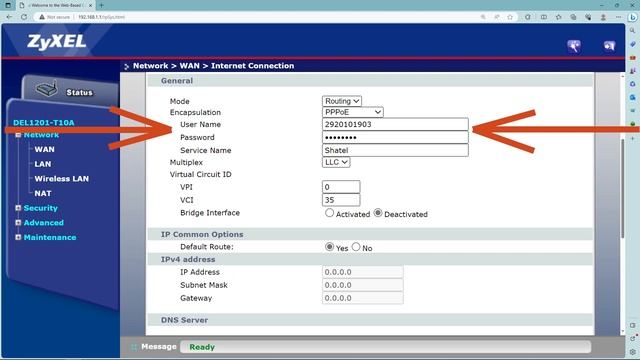Click the User Name input field
640x360 pixels.
395,124
